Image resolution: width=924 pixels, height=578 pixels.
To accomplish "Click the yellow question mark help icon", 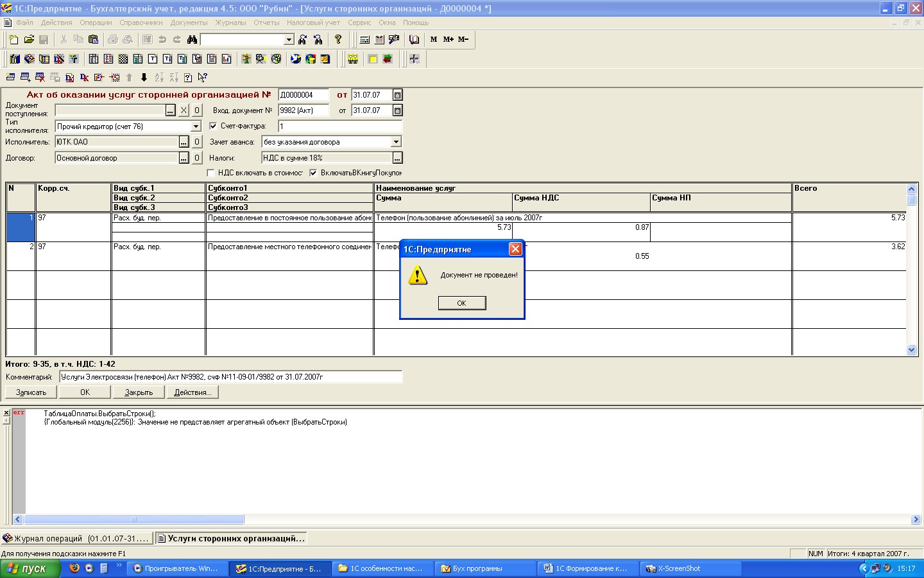I will click(x=338, y=40).
